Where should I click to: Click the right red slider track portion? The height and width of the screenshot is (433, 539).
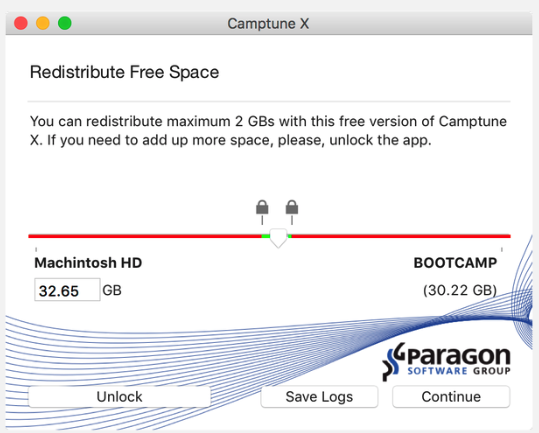[401, 236]
